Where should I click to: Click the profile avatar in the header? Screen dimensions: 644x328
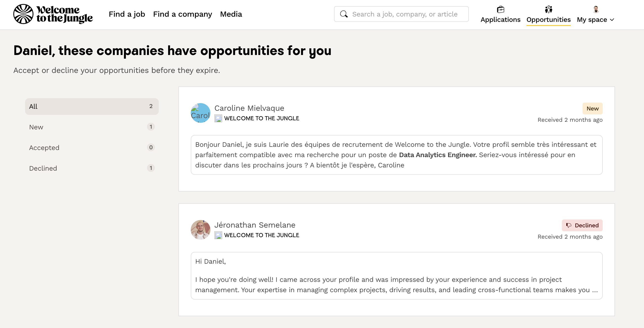coord(596,10)
